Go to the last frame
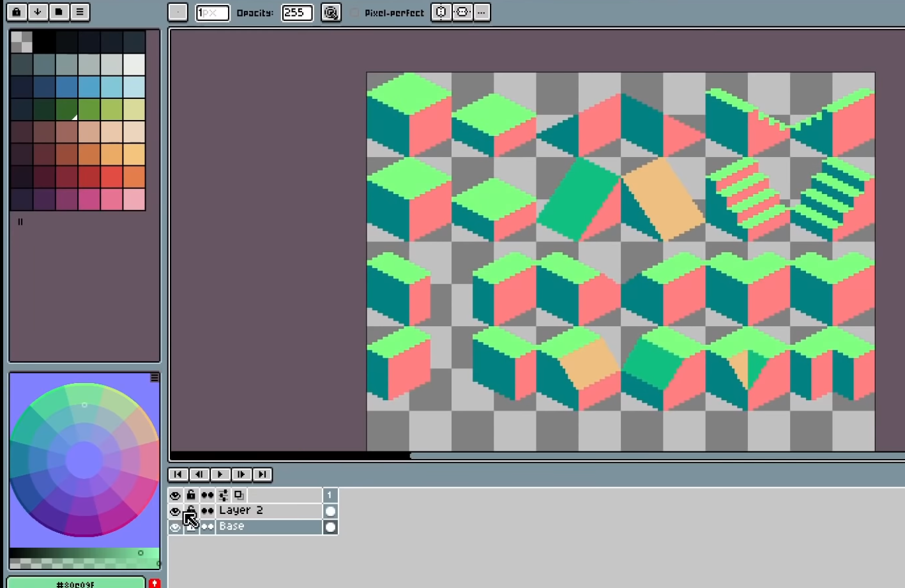 pos(262,474)
